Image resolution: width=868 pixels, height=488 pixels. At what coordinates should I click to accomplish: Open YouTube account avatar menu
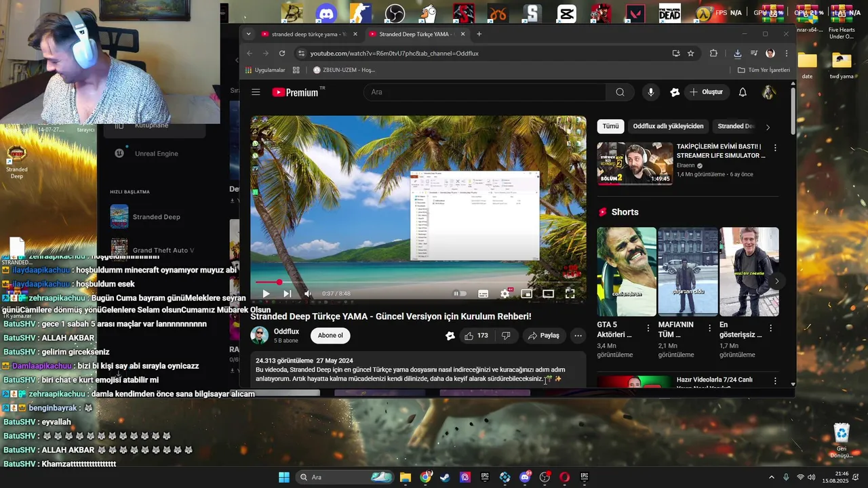coord(769,92)
